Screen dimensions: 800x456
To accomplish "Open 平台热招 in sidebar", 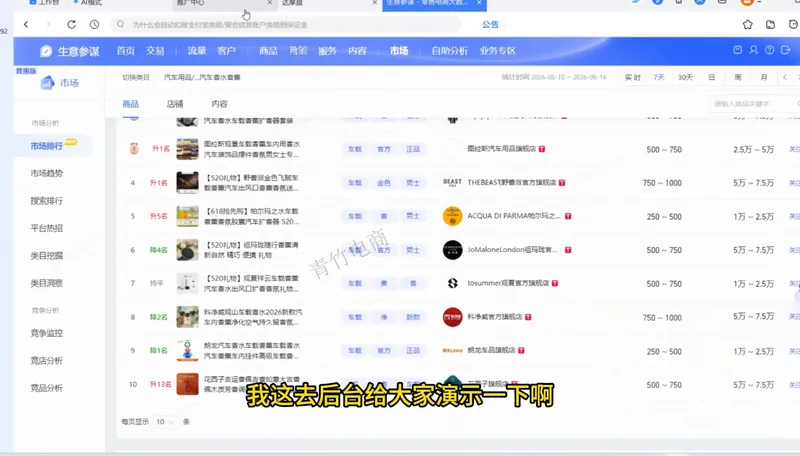I will click(x=46, y=228).
